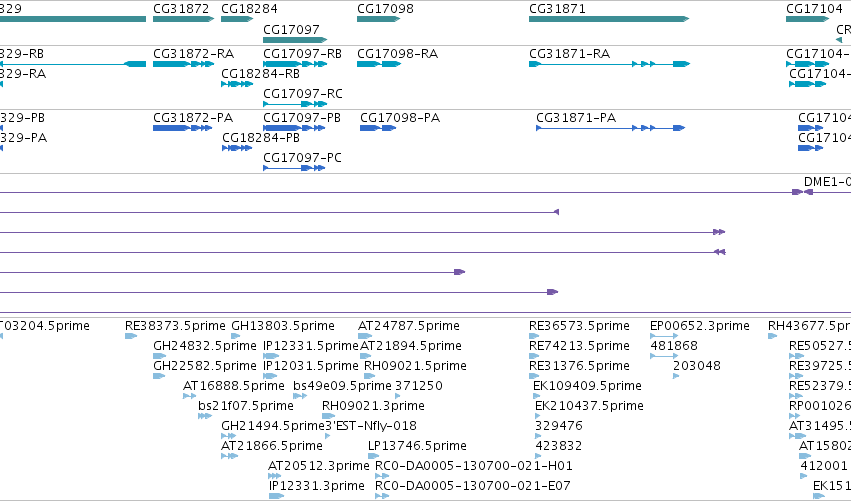Click feature label 481868
This screenshot has width=851, height=501.
(x=674, y=346)
